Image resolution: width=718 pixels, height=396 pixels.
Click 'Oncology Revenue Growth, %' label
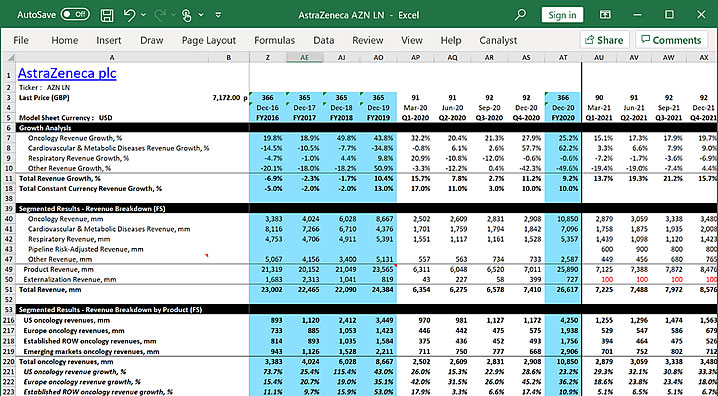point(75,138)
